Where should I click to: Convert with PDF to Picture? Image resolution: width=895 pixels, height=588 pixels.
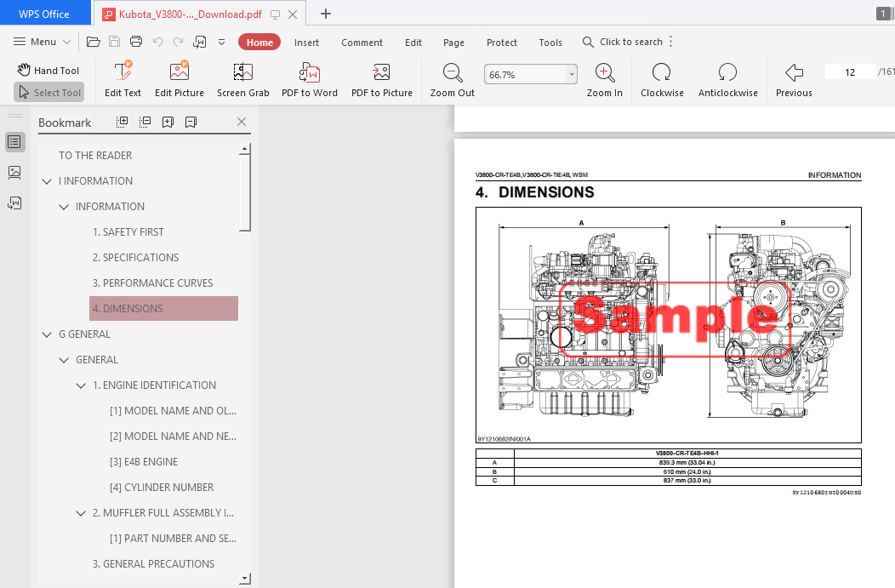coord(382,79)
